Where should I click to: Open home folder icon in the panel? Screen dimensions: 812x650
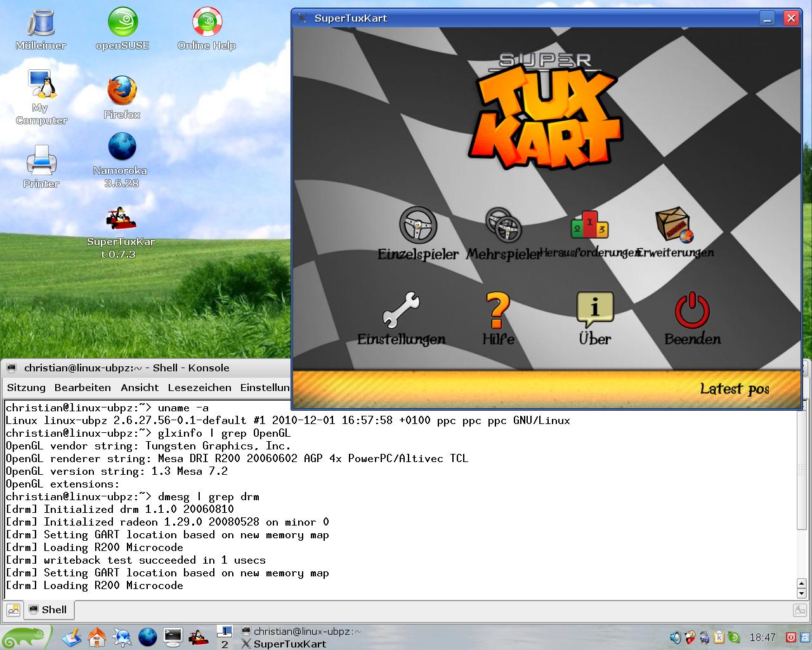pyautogui.click(x=96, y=637)
